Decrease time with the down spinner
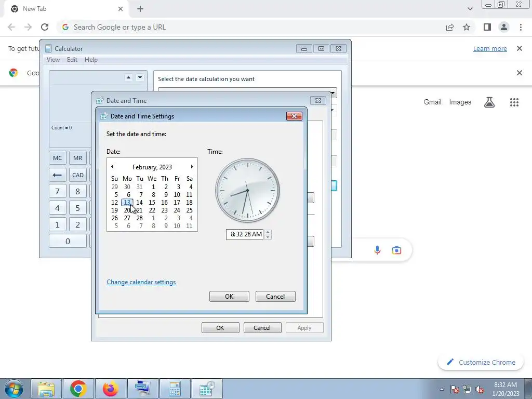The image size is (532, 399). (x=268, y=237)
